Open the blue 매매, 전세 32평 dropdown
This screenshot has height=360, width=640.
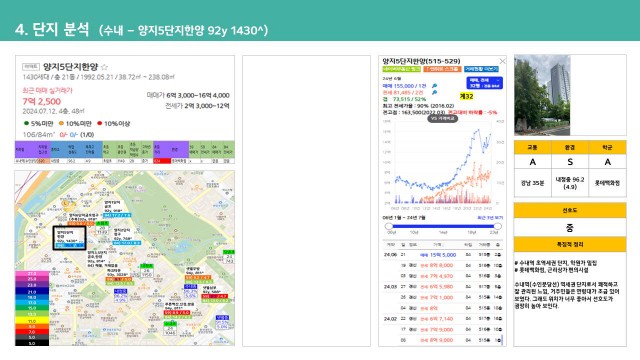(484, 83)
